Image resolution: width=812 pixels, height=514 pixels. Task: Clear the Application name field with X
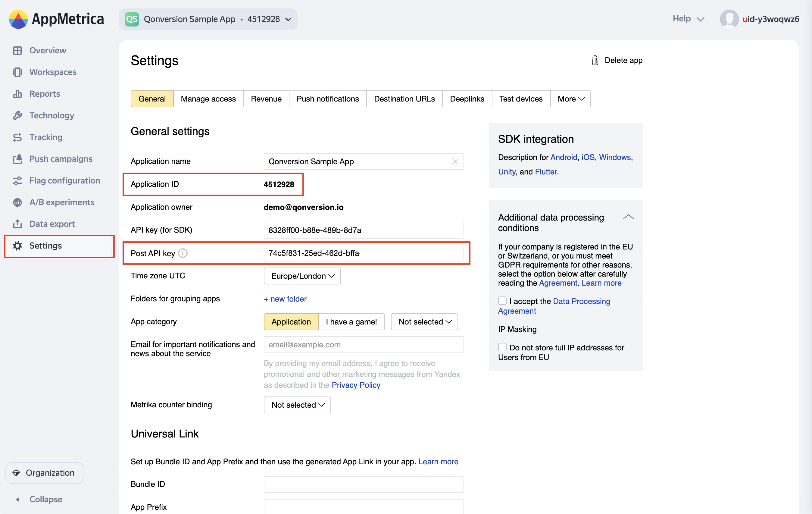(455, 161)
